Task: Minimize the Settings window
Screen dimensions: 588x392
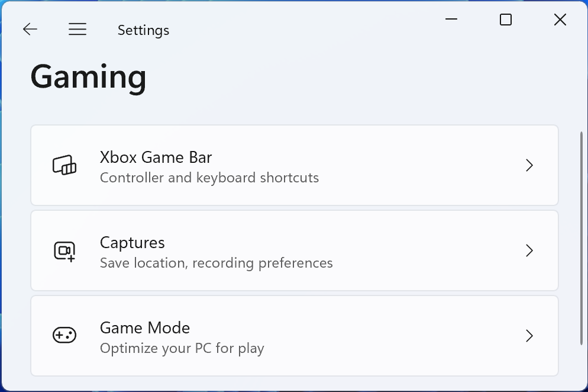Action: click(x=451, y=20)
